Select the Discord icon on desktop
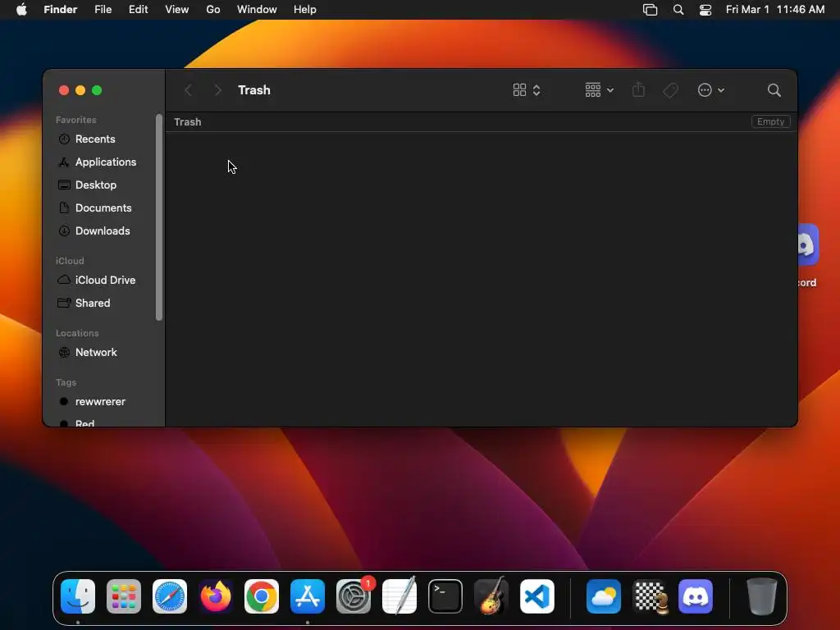840x630 pixels. click(807, 245)
